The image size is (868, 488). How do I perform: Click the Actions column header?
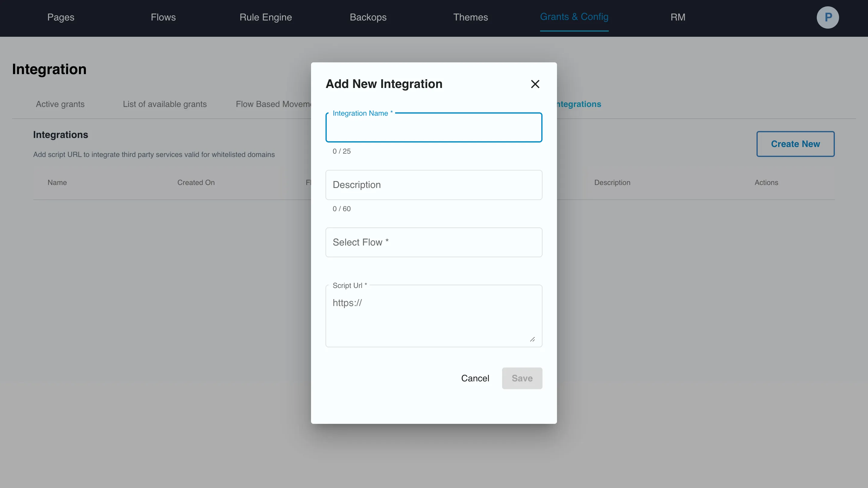click(x=766, y=183)
